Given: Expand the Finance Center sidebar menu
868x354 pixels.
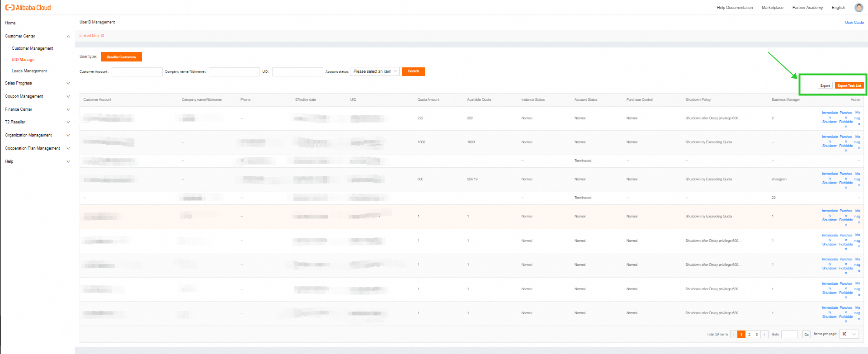Looking at the screenshot, I should 68,109.
